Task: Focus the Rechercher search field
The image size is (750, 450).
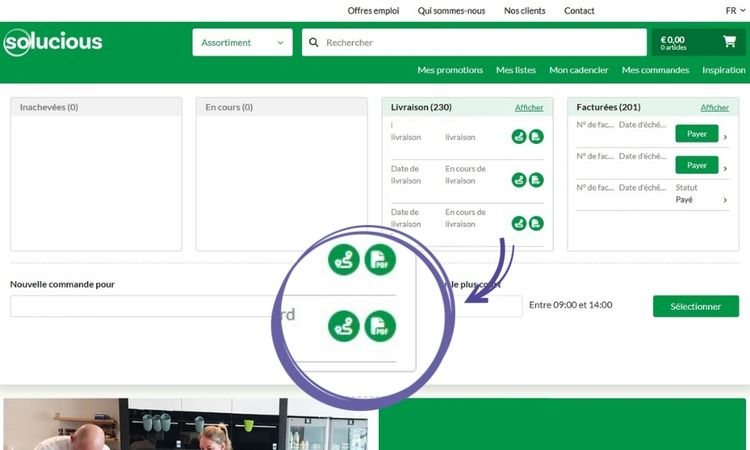Action: 480,43
